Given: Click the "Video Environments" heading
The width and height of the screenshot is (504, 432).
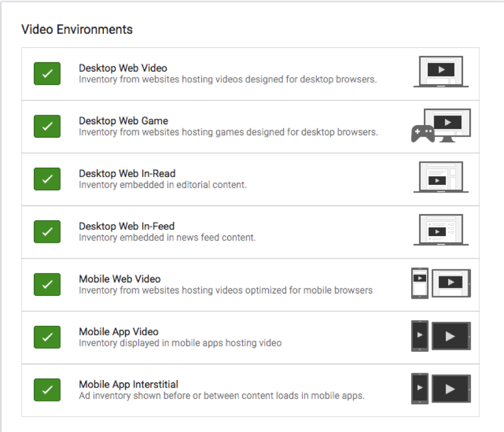Looking at the screenshot, I should click(x=77, y=29).
